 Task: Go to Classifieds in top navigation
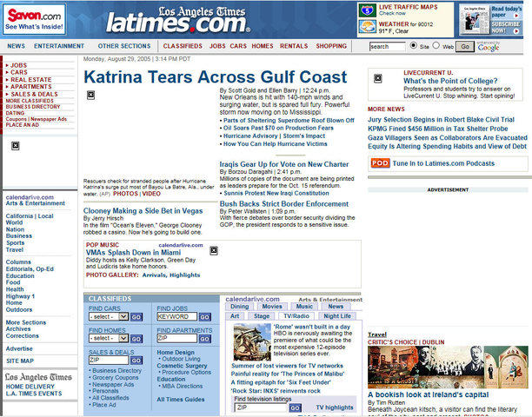[x=183, y=46]
